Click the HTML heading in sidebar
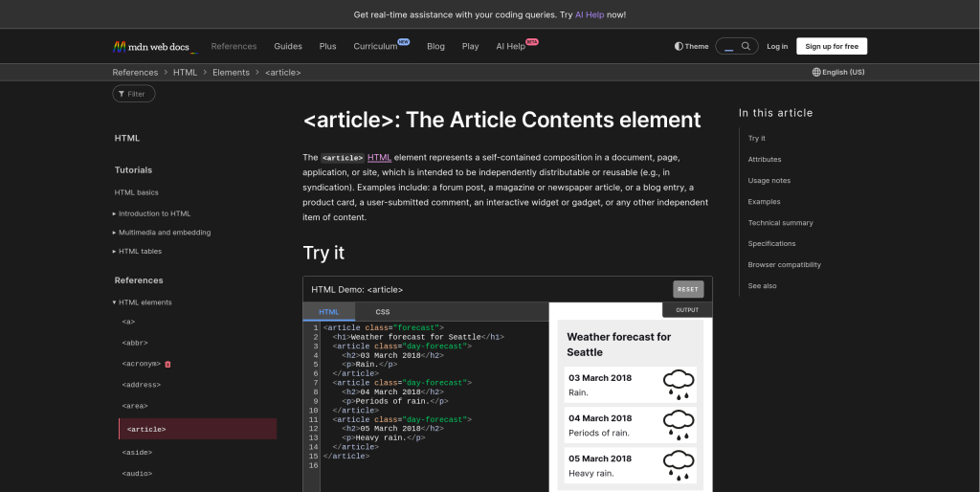 tap(127, 138)
